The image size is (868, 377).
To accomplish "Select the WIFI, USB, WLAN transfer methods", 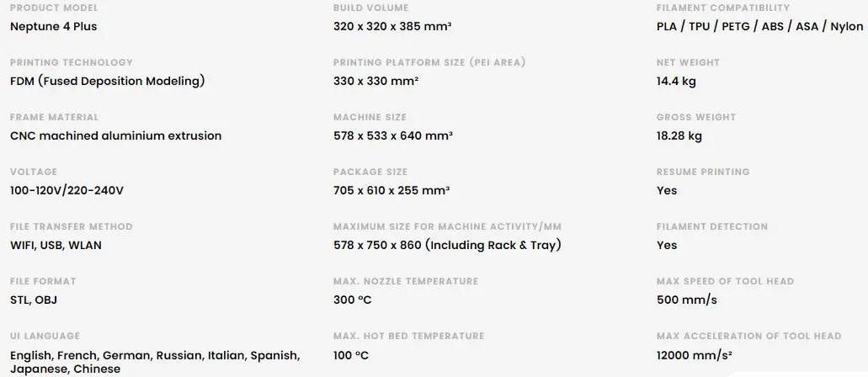I will click(x=56, y=245).
